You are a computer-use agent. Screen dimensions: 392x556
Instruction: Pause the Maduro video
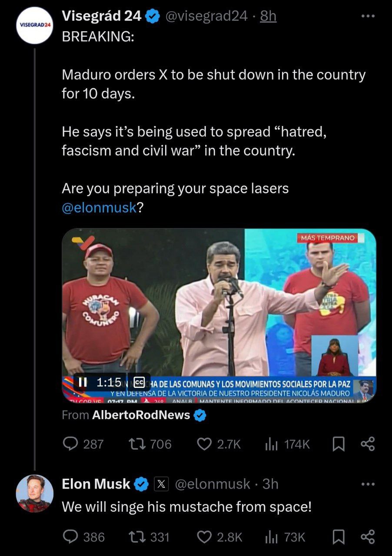tap(83, 382)
